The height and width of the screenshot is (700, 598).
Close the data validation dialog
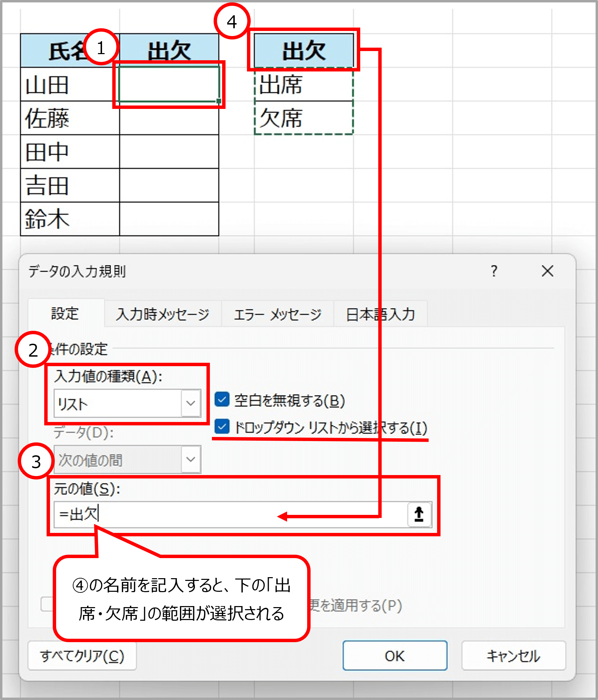[x=547, y=271]
